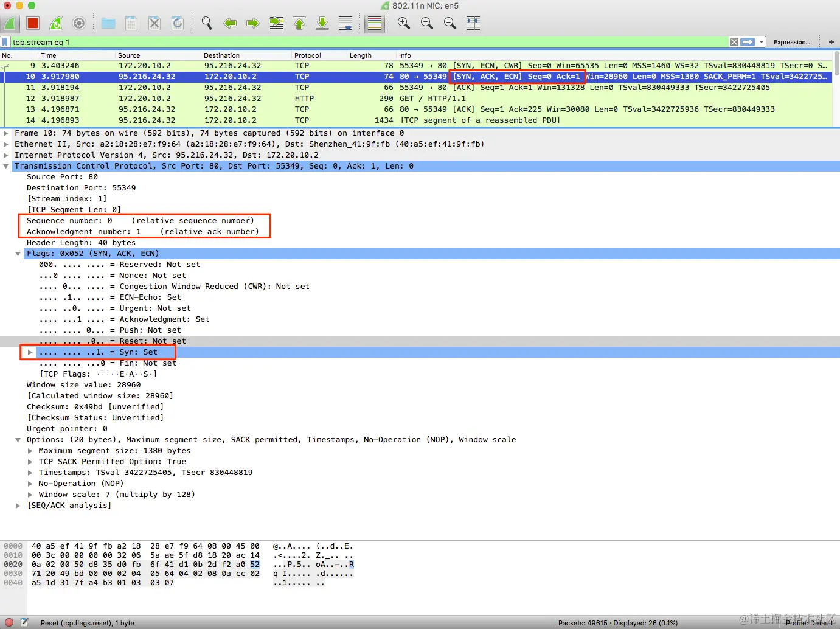Close the capture file
Image resolution: width=840 pixels, height=629 pixels.
coord(154,23)
